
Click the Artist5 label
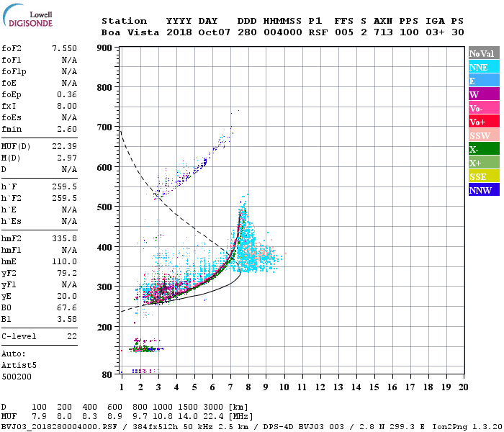pyautogui.click(x=19, y=366)
